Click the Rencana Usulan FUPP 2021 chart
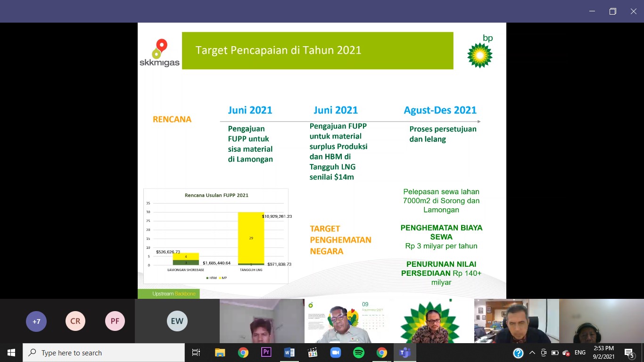 pyautogui.click(x=216, y=236)
